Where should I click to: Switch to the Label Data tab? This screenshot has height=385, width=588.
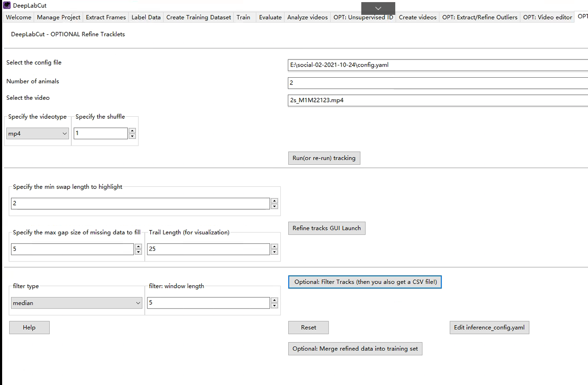pyautogui.click(x=146, y=17)
